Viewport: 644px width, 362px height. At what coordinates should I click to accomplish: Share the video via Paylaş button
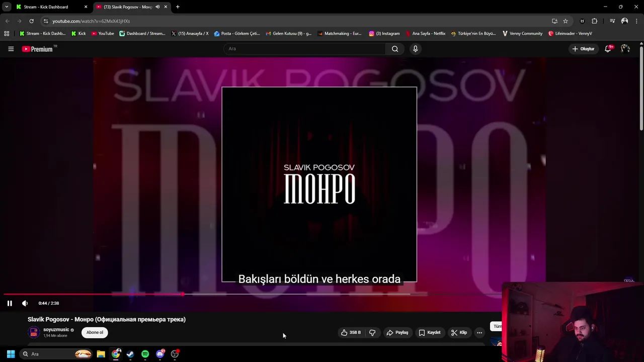click(397, 332)
